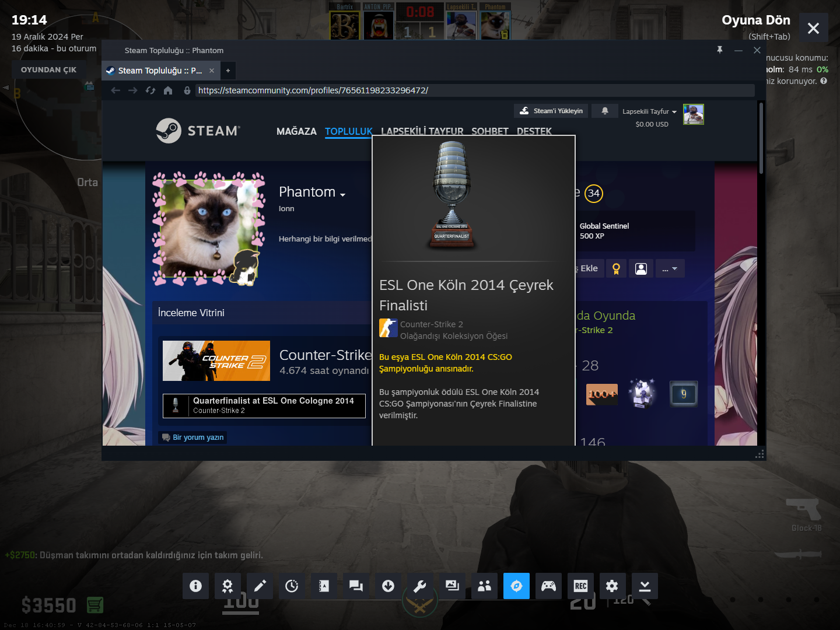Click the 100+ badge icon
Screen dimensions: 840x630
[x=602, y=394]
